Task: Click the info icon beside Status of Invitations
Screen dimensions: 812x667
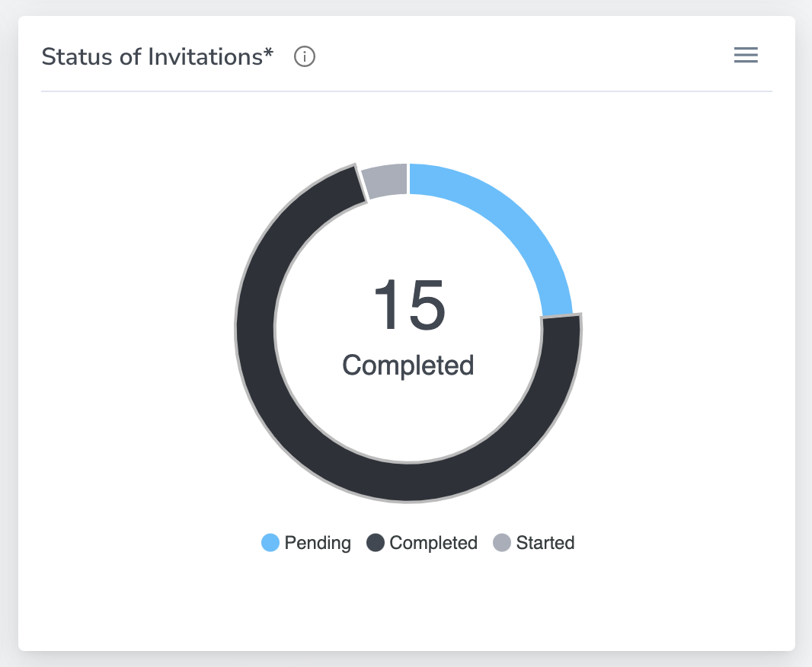Action: pyautogui.click(x=305, y=57)
